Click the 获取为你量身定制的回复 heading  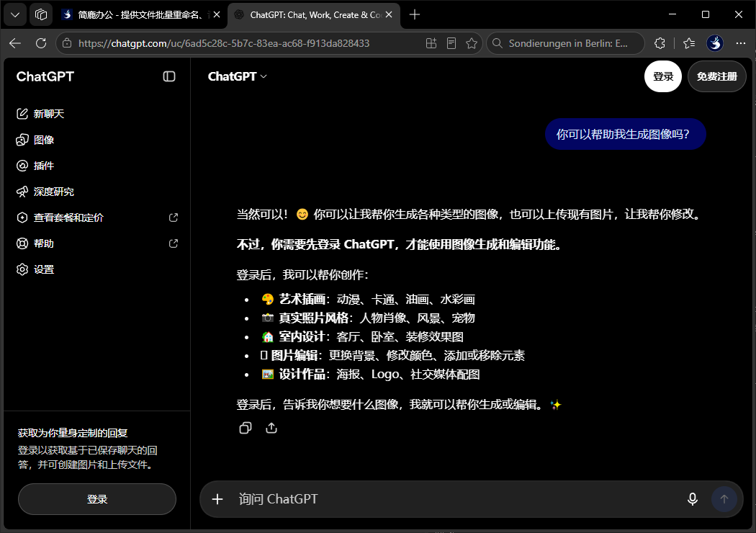[73, 433]
